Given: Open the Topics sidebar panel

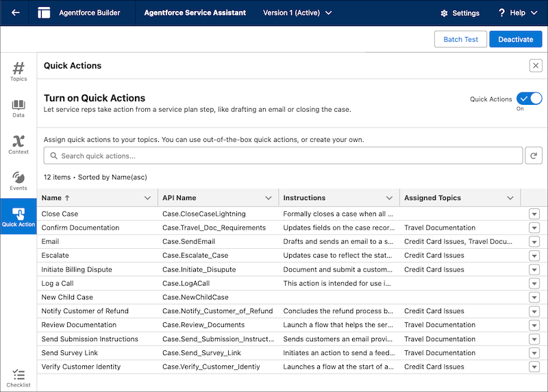Looking at the screenshot, I should (x=18, y=71).
